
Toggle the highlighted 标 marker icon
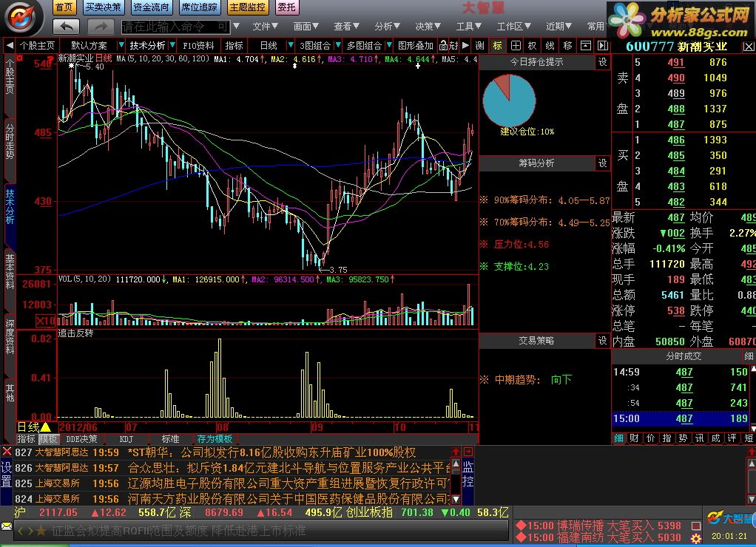[x=498, y=46]
